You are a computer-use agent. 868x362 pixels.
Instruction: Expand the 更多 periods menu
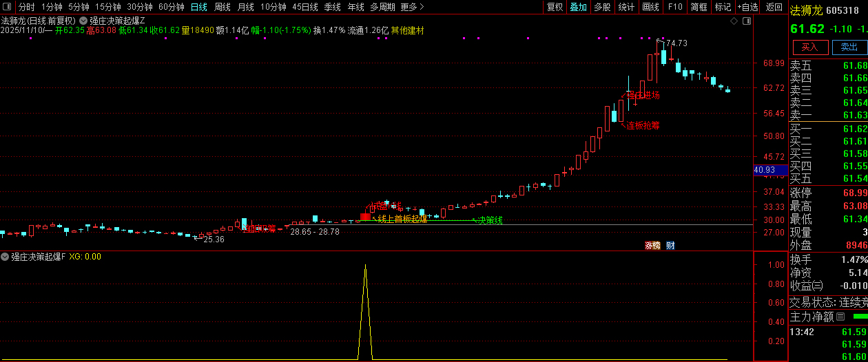click(411, 7)
